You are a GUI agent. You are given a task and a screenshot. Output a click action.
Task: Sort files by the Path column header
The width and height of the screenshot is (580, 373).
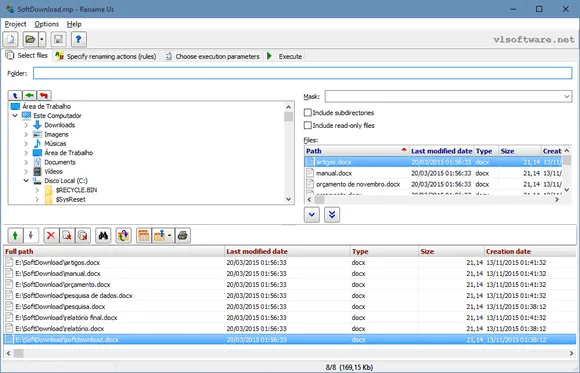[x=357, y=151]
